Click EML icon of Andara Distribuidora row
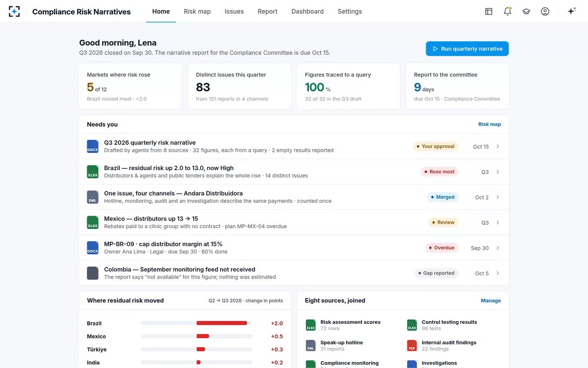The width and height of the screenshot is (588, 368). (x=93, y=197)
